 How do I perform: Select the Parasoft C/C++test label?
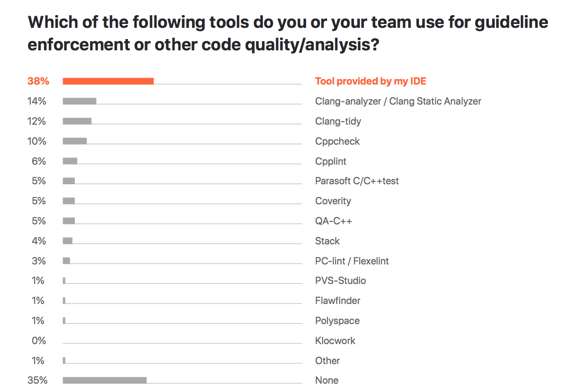pos(357,181)
